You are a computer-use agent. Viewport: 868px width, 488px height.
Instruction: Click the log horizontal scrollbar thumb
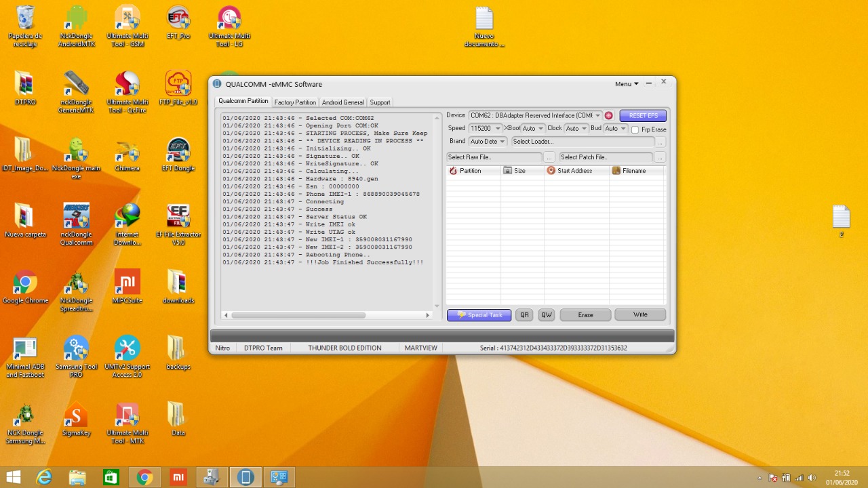click(x=298, y=315)
